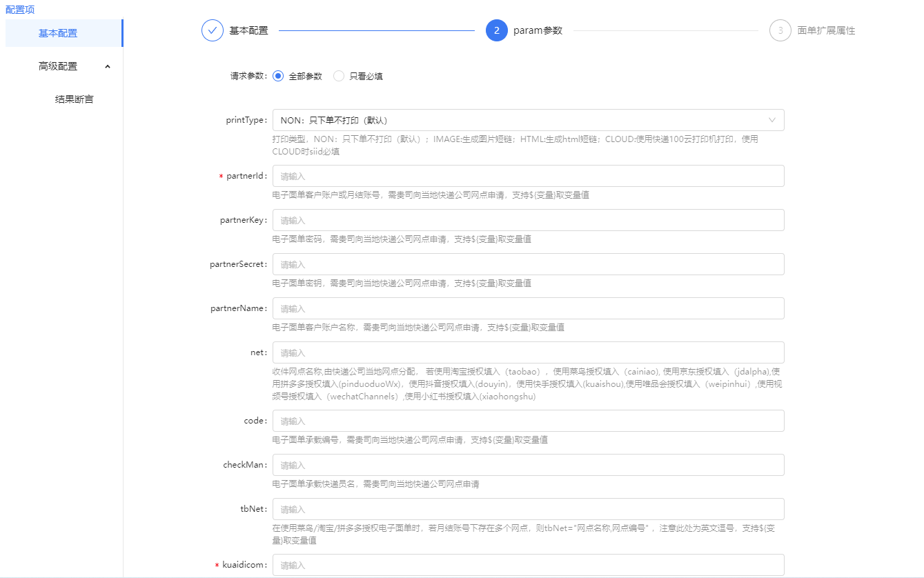Screen dimensions: 924x578
Task: Click into the partnerSecret field
Action: [528, 264]
